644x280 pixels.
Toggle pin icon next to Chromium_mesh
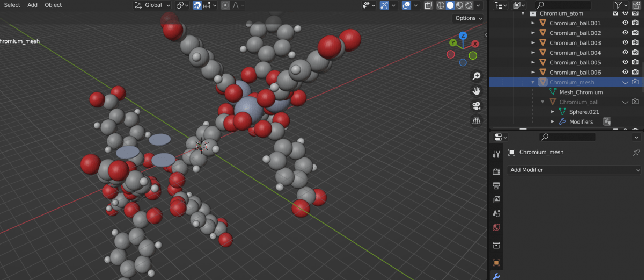(637, 152)
